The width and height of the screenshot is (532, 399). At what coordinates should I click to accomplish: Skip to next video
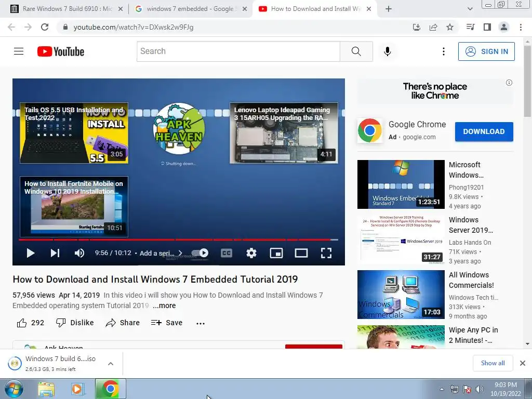[x=55, y=253]
